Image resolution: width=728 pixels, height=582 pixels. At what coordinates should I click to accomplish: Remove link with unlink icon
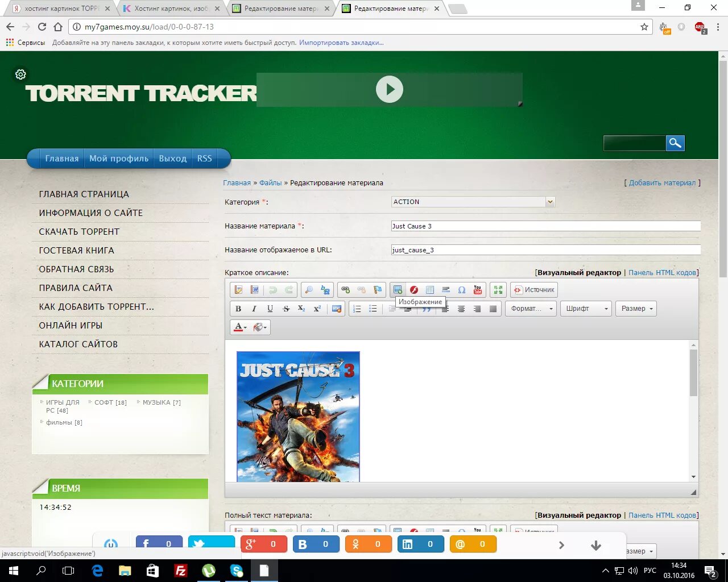(x=361, y=290)
